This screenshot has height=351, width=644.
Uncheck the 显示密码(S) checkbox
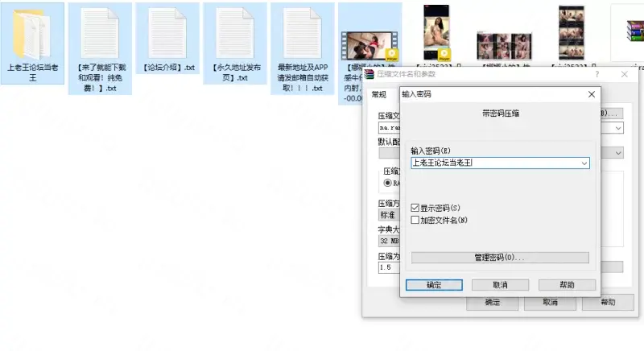click(415, 208)
